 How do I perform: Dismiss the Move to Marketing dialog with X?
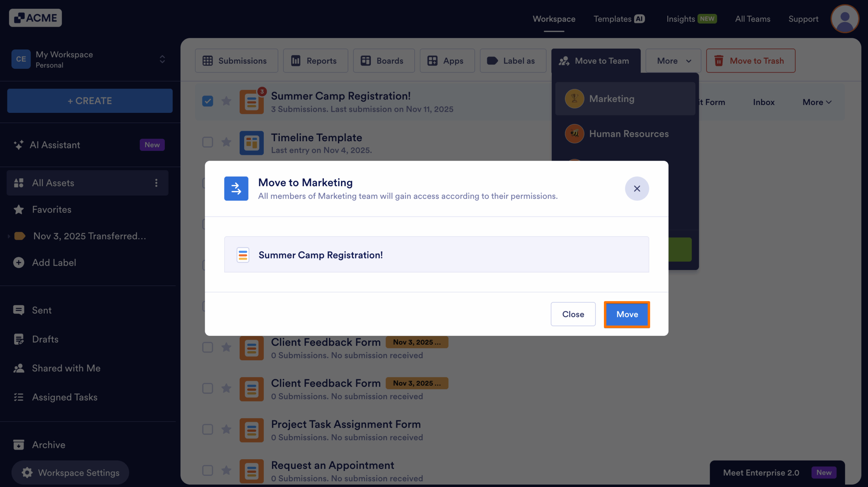[637, 188]
